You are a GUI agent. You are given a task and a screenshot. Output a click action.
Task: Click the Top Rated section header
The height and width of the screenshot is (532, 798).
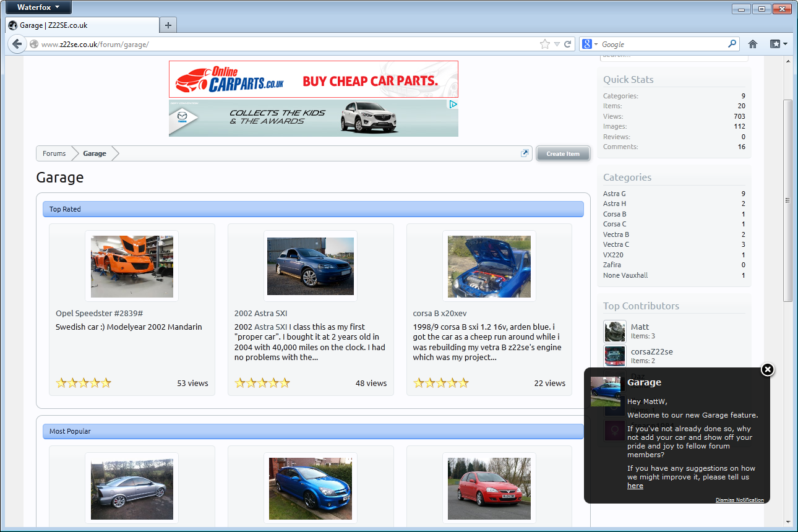(313, 209)
